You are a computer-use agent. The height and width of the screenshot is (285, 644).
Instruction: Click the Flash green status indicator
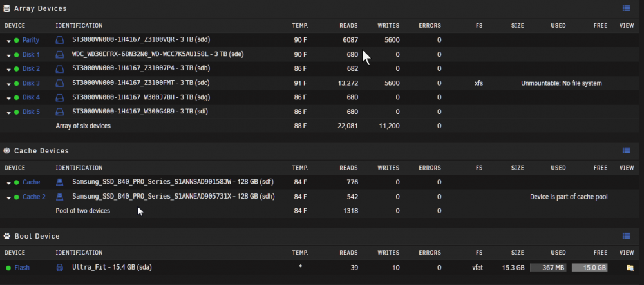tap(8, 268)
